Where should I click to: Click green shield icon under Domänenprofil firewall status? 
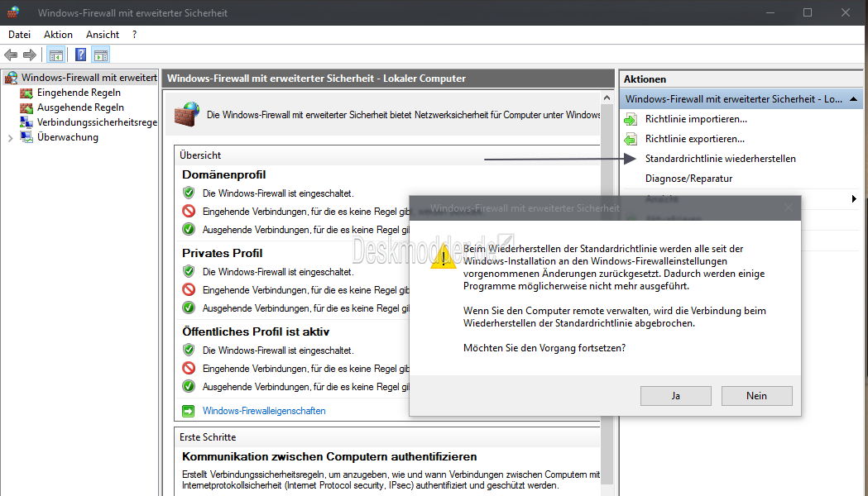(189, 193)
